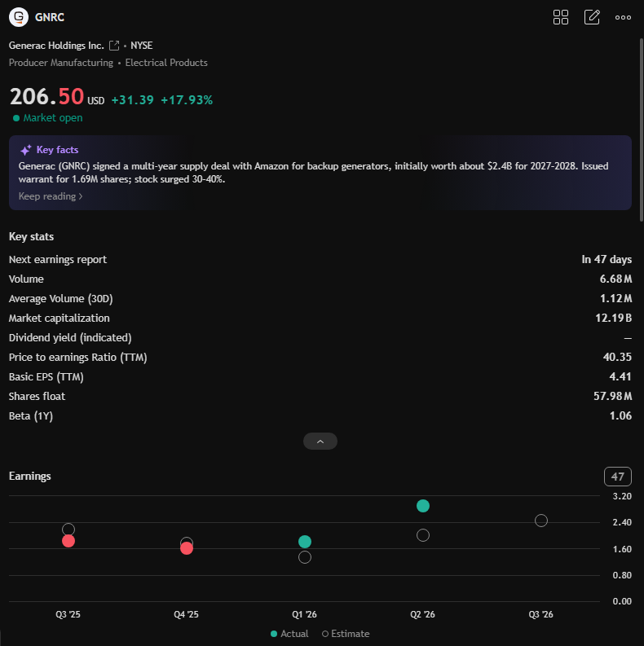Select the Q1 '26 estimate hollow circle
Screen dimensions: 644x646
[305, 557]
